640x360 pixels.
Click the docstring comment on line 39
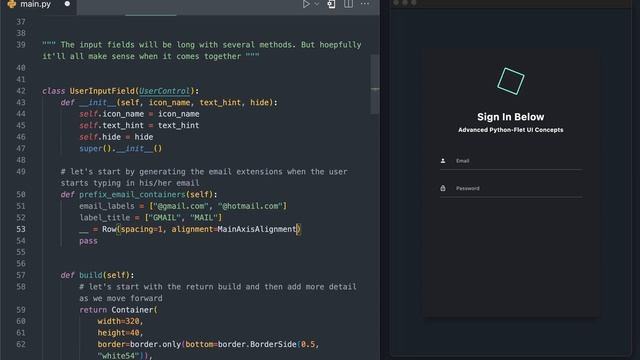coord(202,51)
